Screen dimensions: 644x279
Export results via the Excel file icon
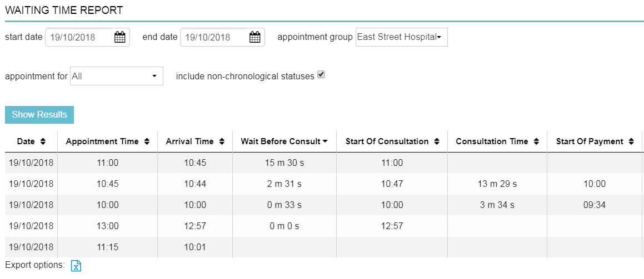tap(76, 266)
